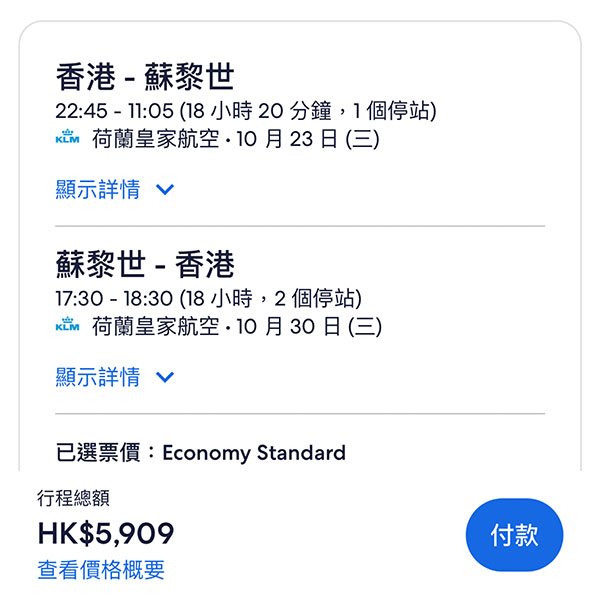Click the 行程總額 trip total label
Image resolution: width=600 pixels, height=600 pixels.
coord(73,498)
